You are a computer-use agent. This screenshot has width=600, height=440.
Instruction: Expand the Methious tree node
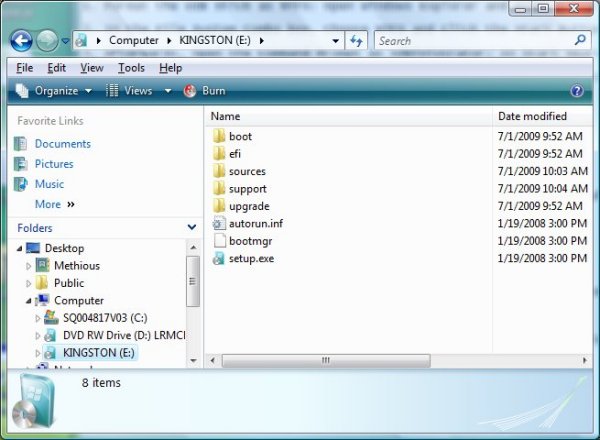(x=29, y=266)
